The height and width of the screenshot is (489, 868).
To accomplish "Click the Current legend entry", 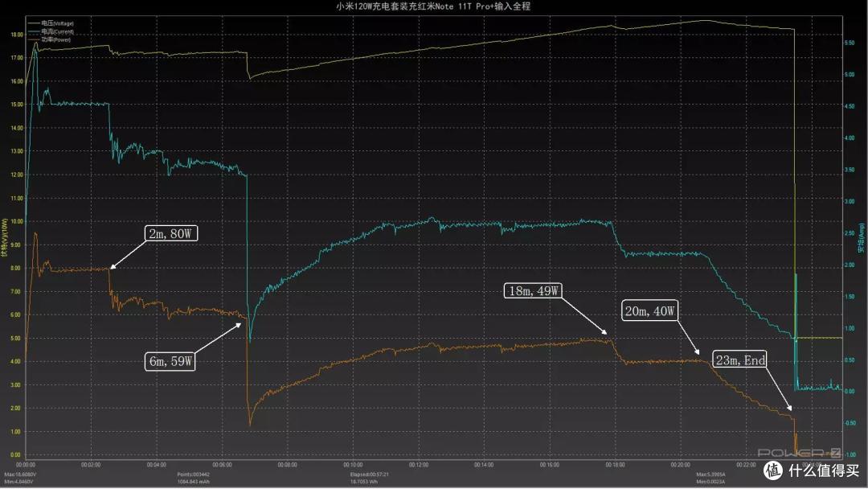I will pos(51,31).
